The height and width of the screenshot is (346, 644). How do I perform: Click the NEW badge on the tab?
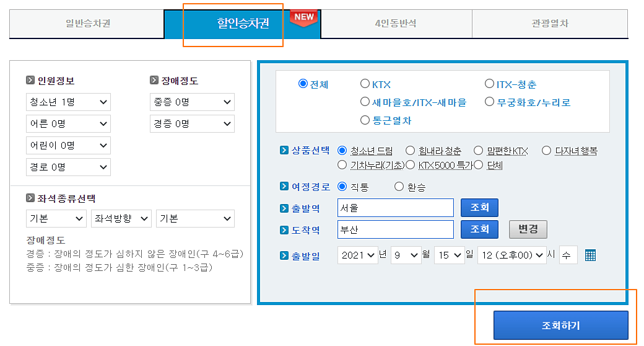click(x=304, y=18)
